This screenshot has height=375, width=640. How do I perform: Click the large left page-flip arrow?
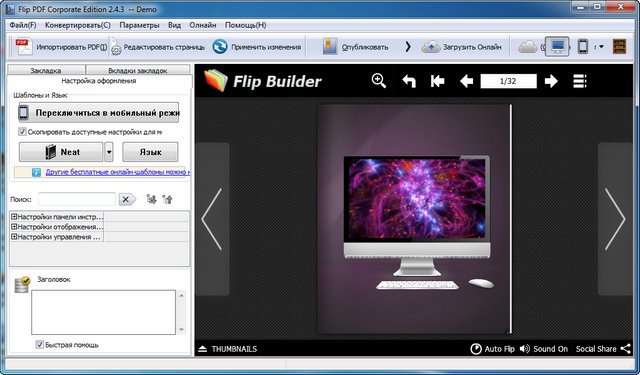212,219
